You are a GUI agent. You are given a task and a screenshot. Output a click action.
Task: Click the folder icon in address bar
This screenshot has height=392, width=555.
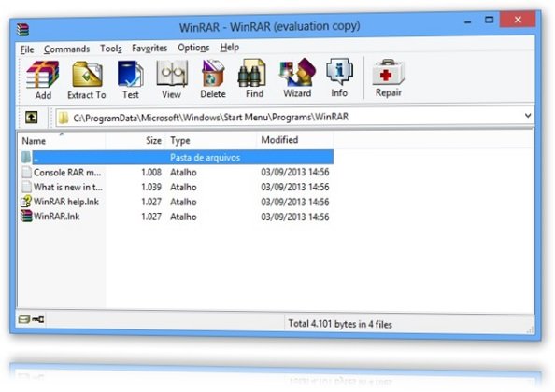click(x=64, y=118)
